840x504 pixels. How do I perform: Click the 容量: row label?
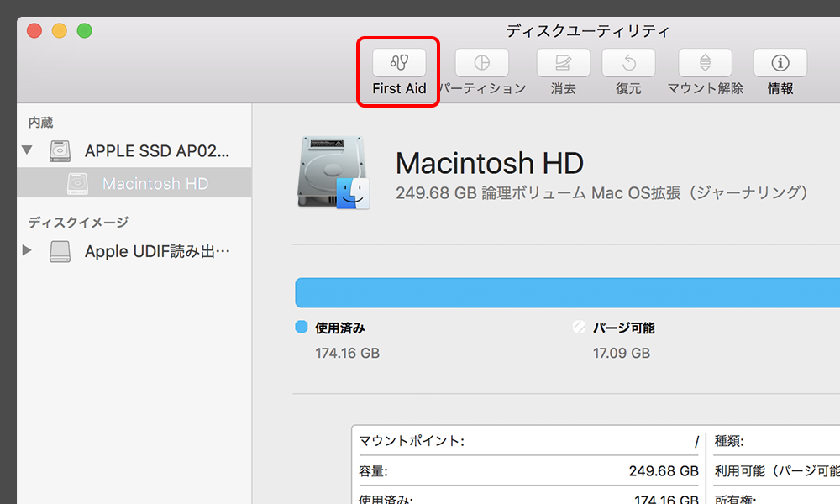click(x=373, y=470)
